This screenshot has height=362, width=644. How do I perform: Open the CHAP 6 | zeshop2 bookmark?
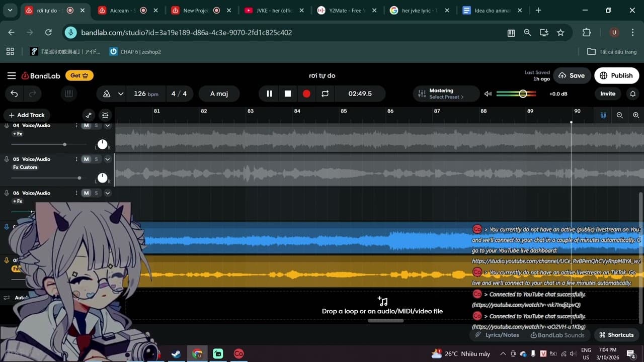click(135, 52)
